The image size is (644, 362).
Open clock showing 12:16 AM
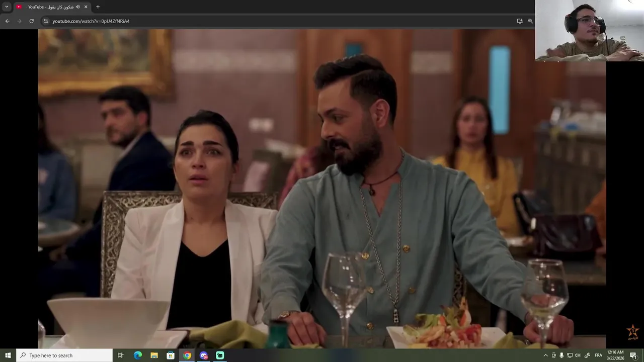[616, 355]
